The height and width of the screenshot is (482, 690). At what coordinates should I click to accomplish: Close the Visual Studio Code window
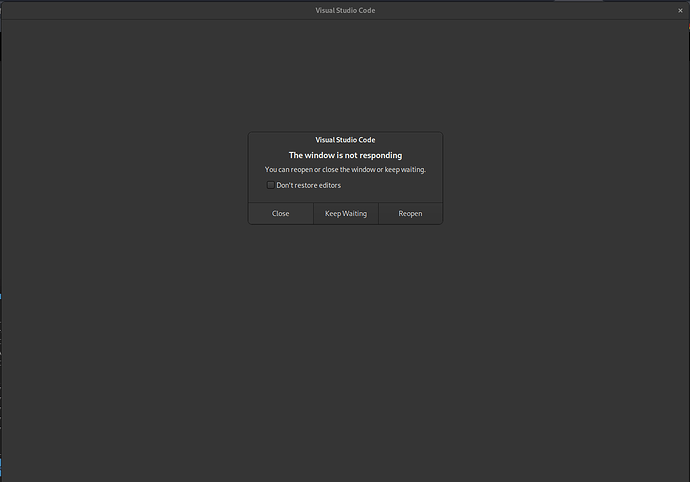click(680, 11)
